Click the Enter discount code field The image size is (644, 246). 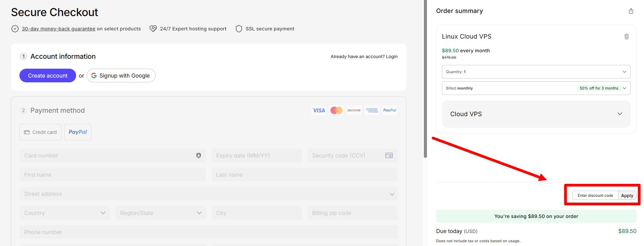pos(595,195)
